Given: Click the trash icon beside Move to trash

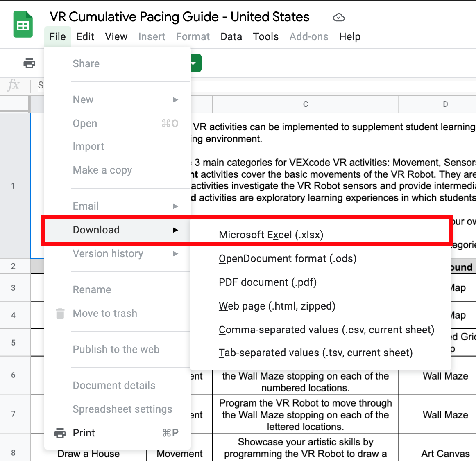Looking at the screenshot, I should pos(60,314).
